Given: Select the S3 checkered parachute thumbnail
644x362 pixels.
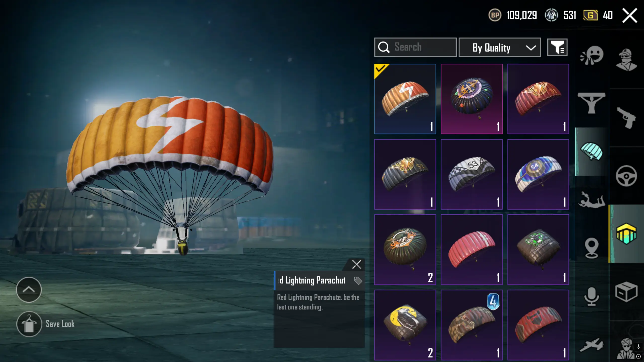Looking at the screenshot, I should coord(472,174).
